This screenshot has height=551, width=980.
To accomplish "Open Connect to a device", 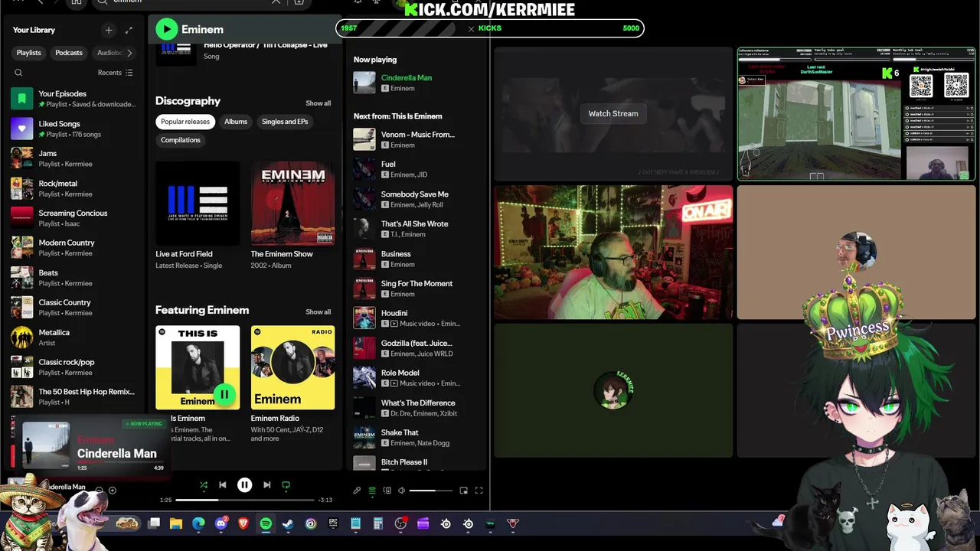I will pos(387,491).
